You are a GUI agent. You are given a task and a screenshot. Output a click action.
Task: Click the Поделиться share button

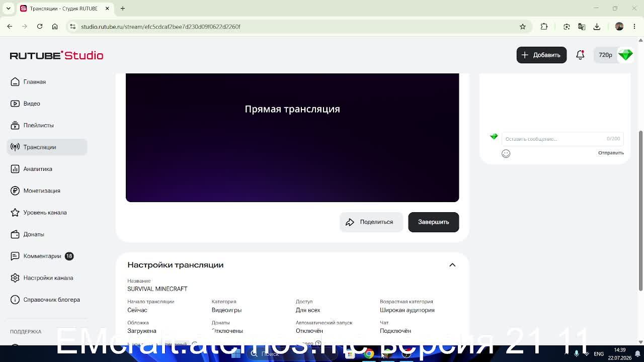(x=371, y=222)
